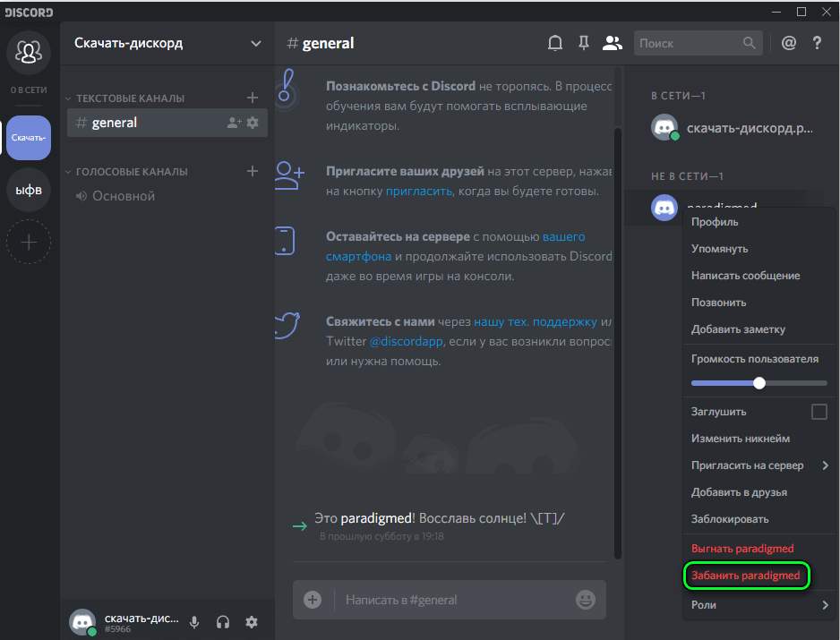The width and height of the screenshot is (840, 640).
Task: Focus the Поиск search field
Action: (x=698, y=43)
